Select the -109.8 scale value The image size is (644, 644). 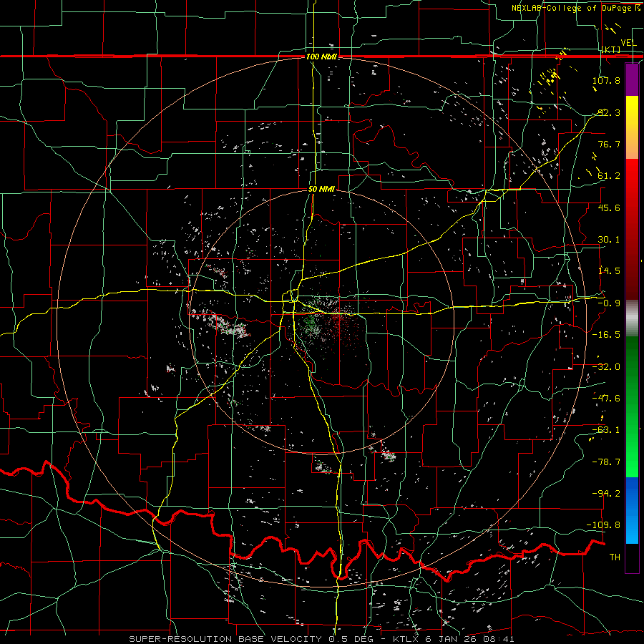pos(604,525)
